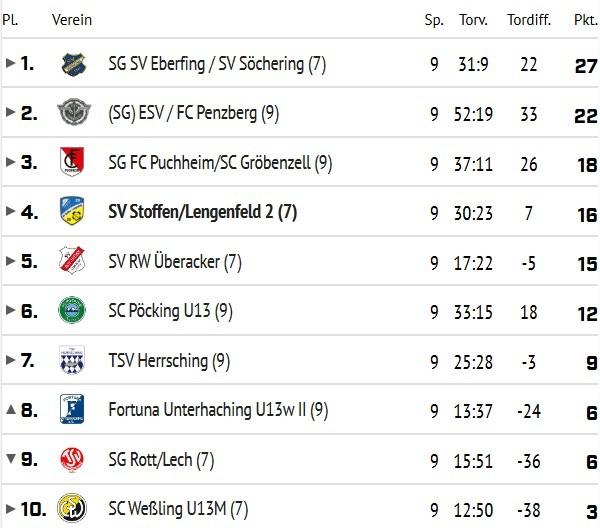Click Fortuna Unterhaching blue F logo

(x=72, y=409)
